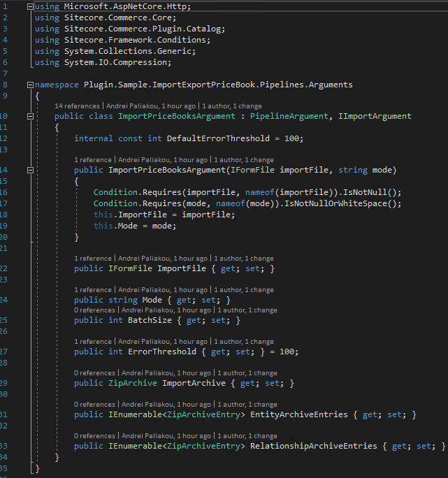Open '1 author, 1 change' above the constructor

(244, 160)
